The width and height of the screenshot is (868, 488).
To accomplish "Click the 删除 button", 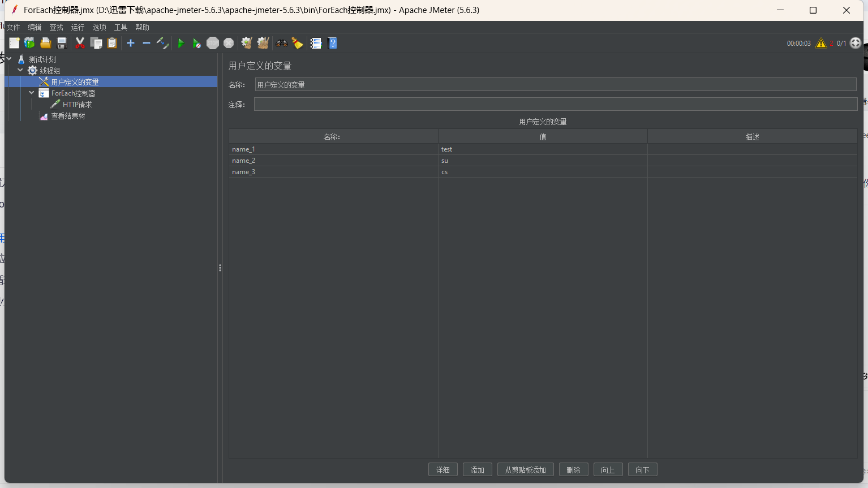I will coord(574,470).
